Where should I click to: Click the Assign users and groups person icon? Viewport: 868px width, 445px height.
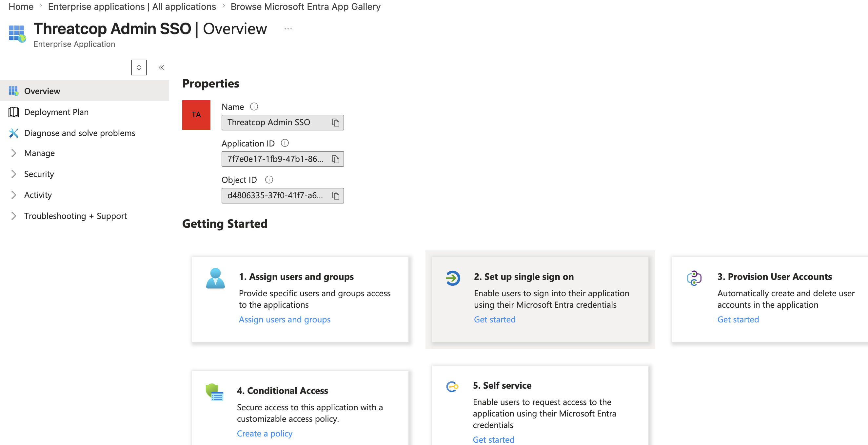(215, 278)
